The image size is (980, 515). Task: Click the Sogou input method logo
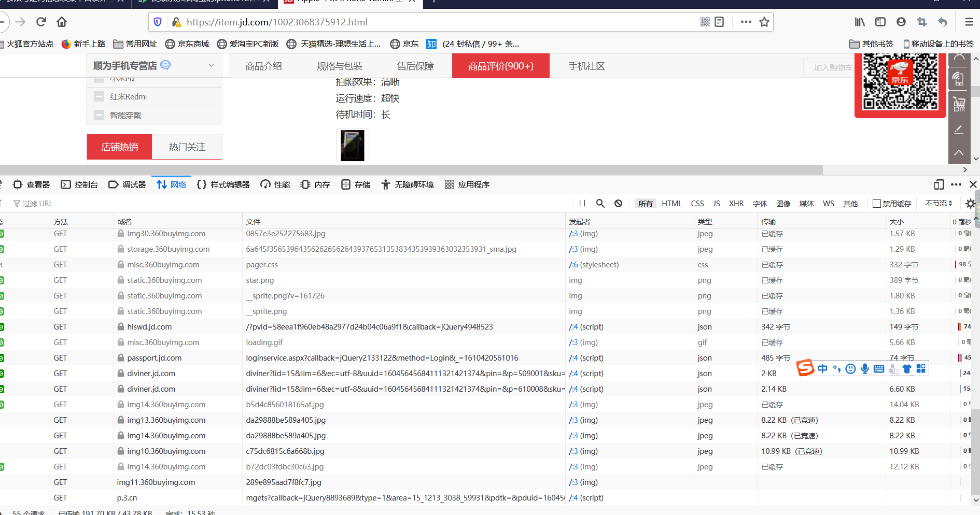coord(805,368)
